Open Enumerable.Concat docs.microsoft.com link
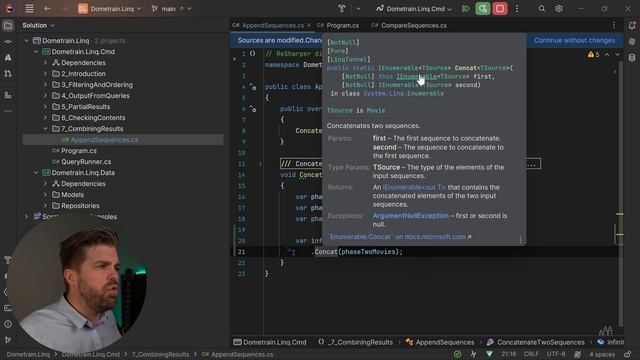The image size is (640, 360). [x=400, y=237]
